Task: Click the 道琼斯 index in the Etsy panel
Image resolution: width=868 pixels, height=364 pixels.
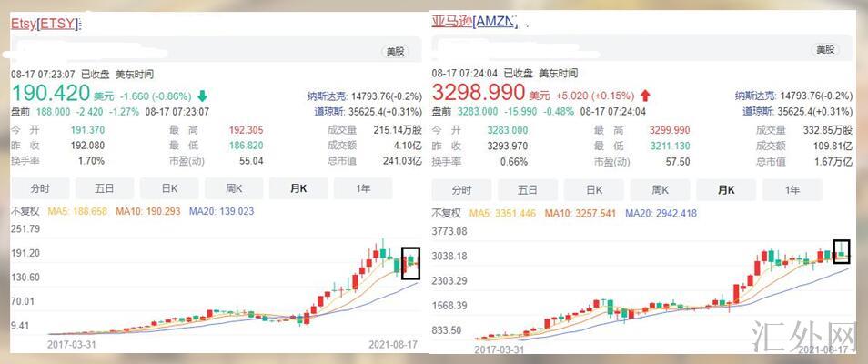Action: pos(368,111)
